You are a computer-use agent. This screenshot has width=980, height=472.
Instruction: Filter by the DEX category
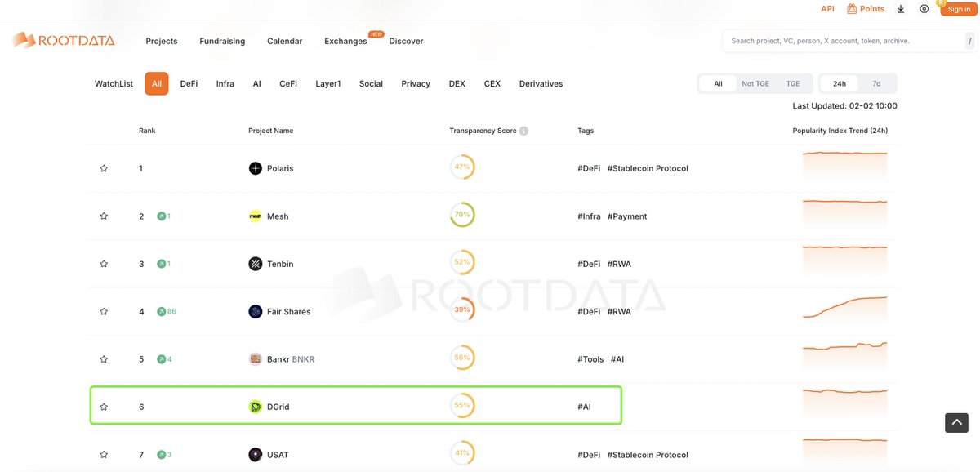click(457, 83)
